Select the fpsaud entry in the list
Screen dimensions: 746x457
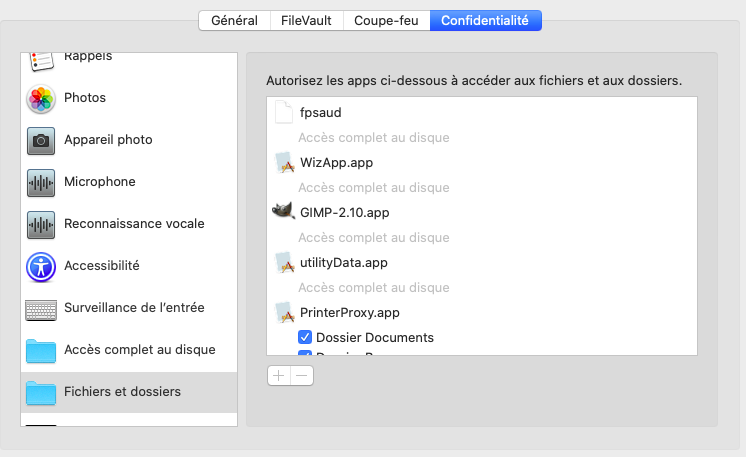point(320,112)
